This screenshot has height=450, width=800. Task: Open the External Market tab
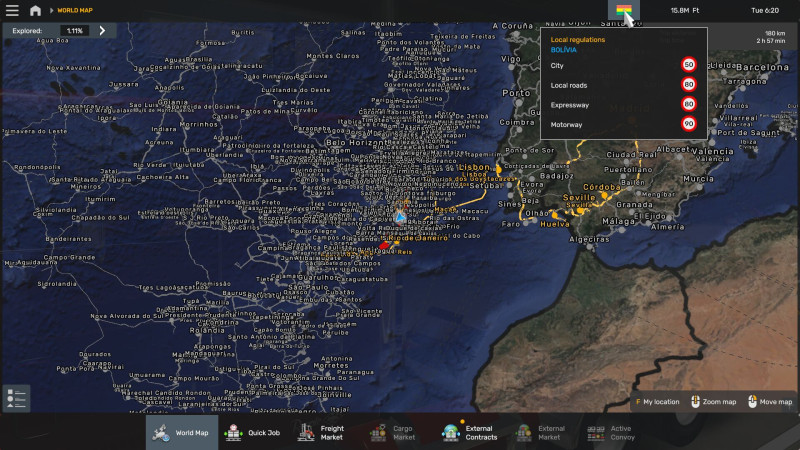tap(541, 433)
